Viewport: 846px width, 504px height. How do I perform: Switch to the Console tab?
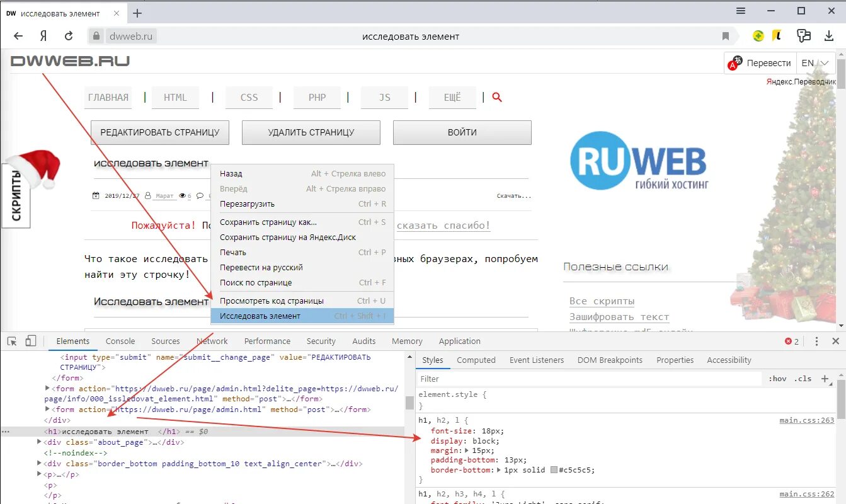(120, 341)
